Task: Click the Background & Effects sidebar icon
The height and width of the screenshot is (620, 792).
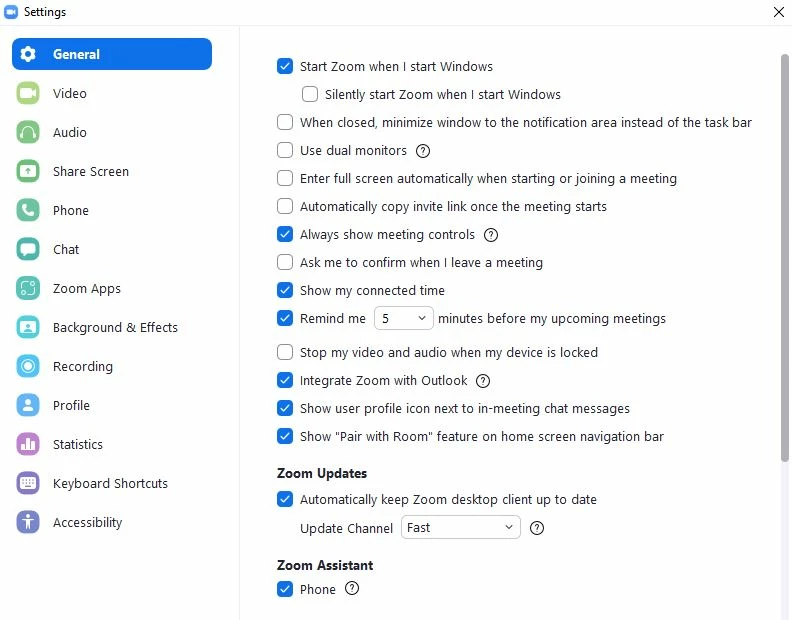Action: pos(28,327)
